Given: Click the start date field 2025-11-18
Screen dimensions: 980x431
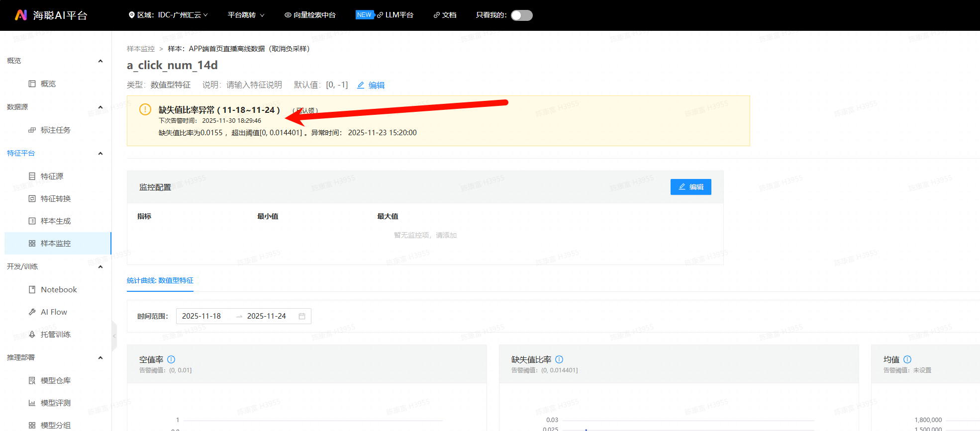Looking at the screenshot, I should pos(201,316).
